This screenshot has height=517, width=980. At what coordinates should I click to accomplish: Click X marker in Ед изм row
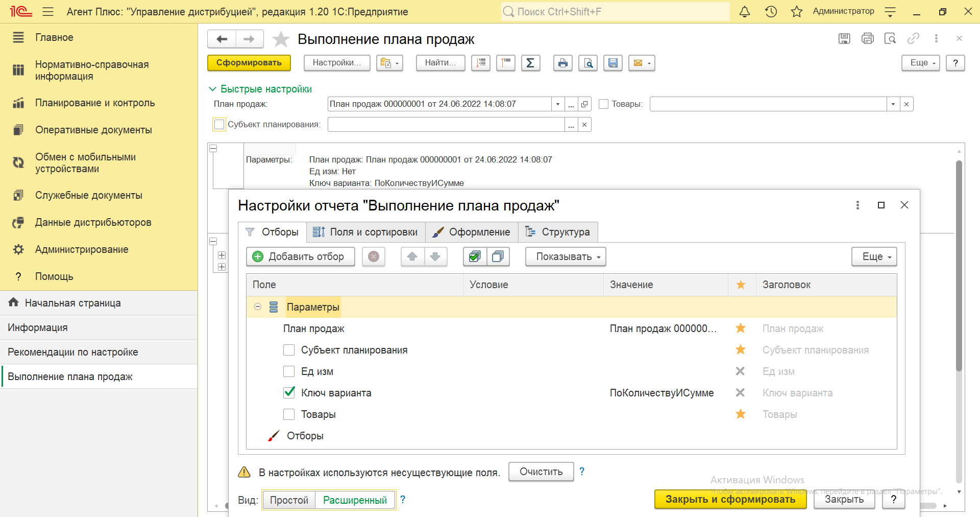[740, 371]
